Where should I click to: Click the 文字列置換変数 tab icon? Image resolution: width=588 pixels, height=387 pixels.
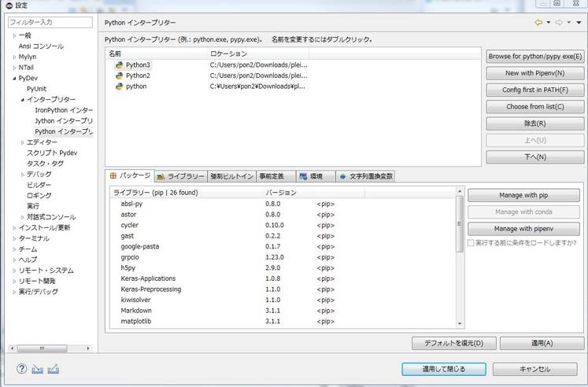click(342, 176)
